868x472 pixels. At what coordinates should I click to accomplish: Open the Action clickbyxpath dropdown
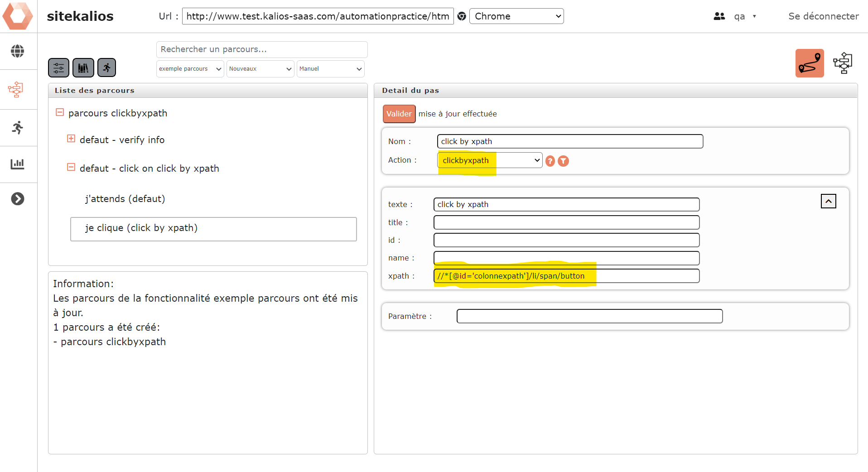click(489, 160)
